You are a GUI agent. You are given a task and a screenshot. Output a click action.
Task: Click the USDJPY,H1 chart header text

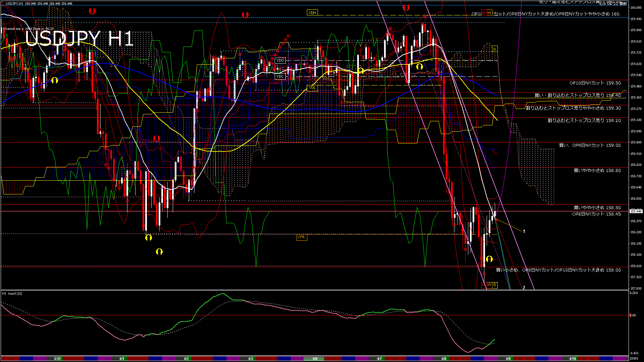tap(14, 3)
